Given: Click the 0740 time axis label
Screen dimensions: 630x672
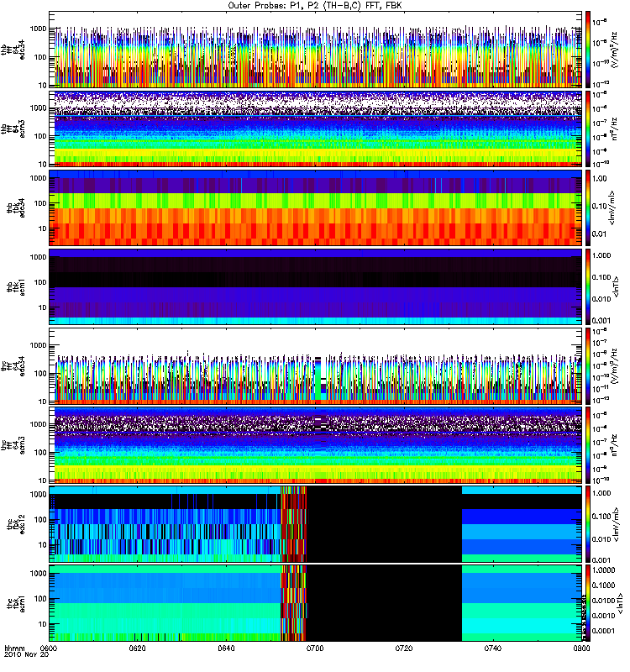Looking at the screenshot, I should click(x=492, y=648).
